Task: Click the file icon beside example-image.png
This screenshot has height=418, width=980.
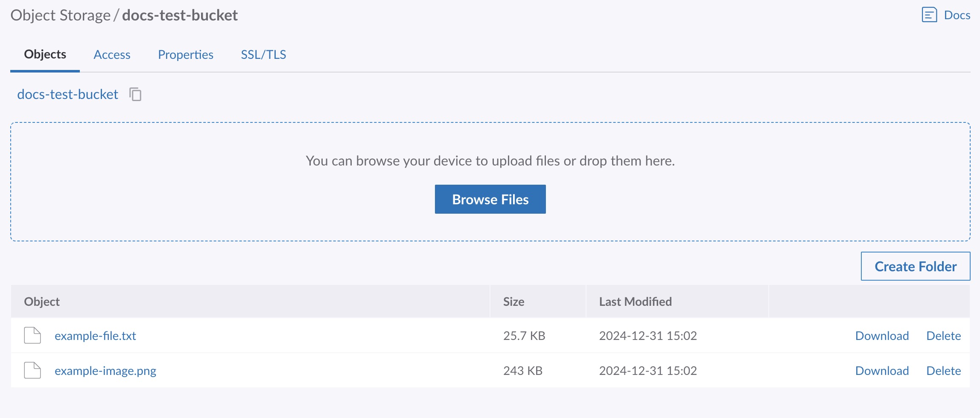Action: (32, 371)
